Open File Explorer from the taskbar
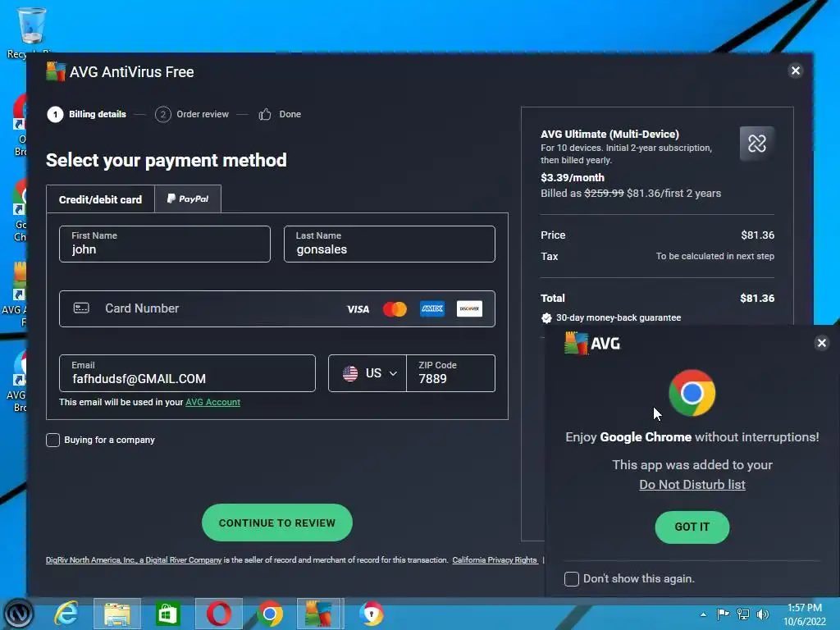This screenshot has width=840, height=630. pyautogui.click(x=117, y=614)
